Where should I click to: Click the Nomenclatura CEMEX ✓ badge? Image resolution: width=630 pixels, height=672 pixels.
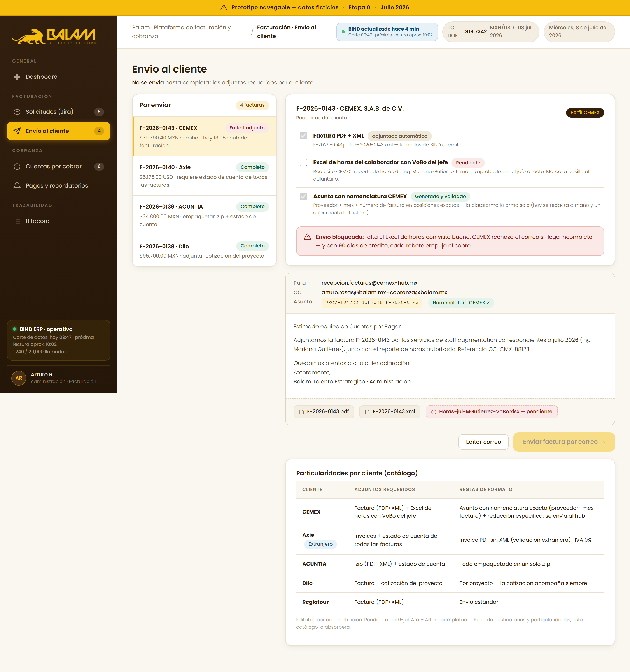point(461,303)
